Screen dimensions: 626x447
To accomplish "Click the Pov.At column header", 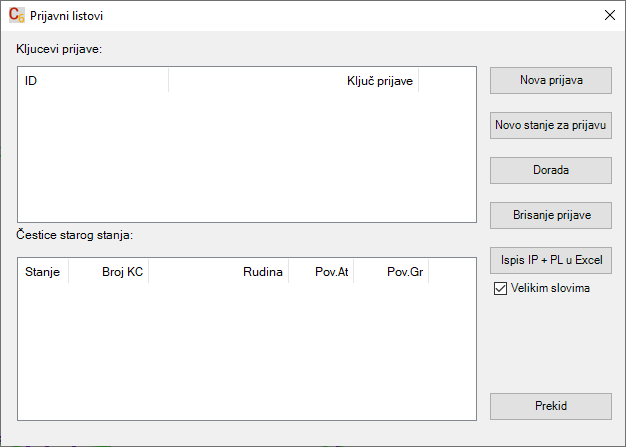I will point(320,272).
